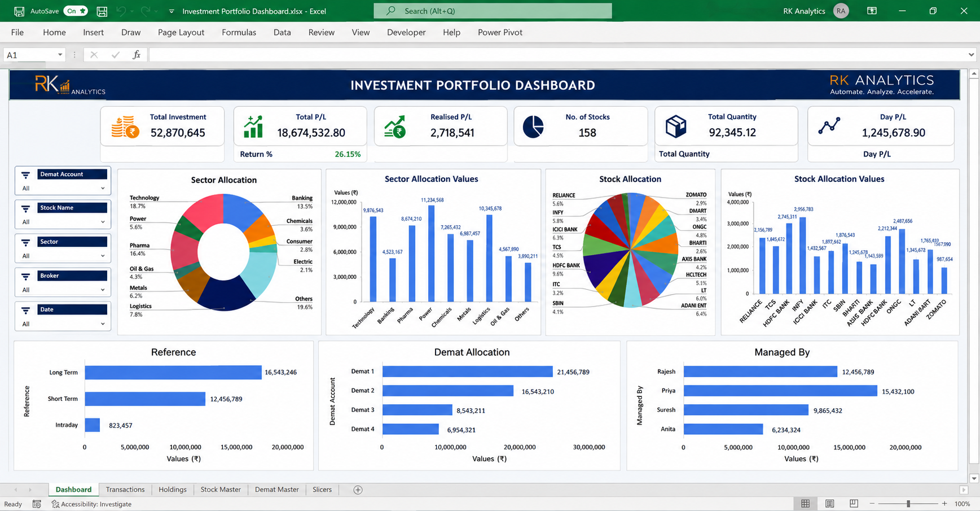Click the 100% zoom level
This screenshot has height=511, width=980.
(962, 504)
